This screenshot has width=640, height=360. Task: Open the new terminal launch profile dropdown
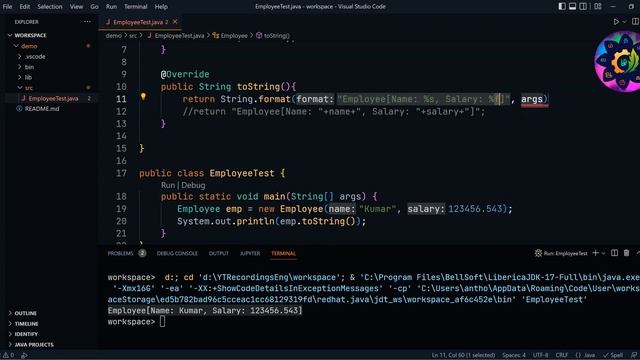[x=603, y=253]
